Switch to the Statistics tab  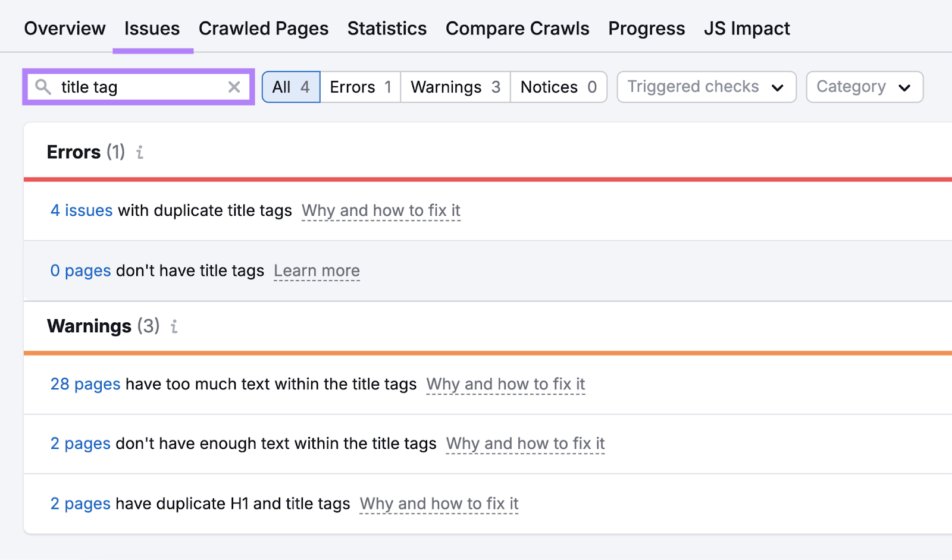pyautogui.click(x=387, y=28)
